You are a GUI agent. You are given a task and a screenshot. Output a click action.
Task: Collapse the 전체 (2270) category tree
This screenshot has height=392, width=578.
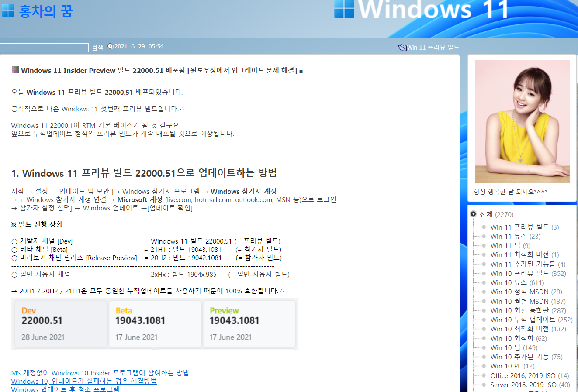coord(473,214)
